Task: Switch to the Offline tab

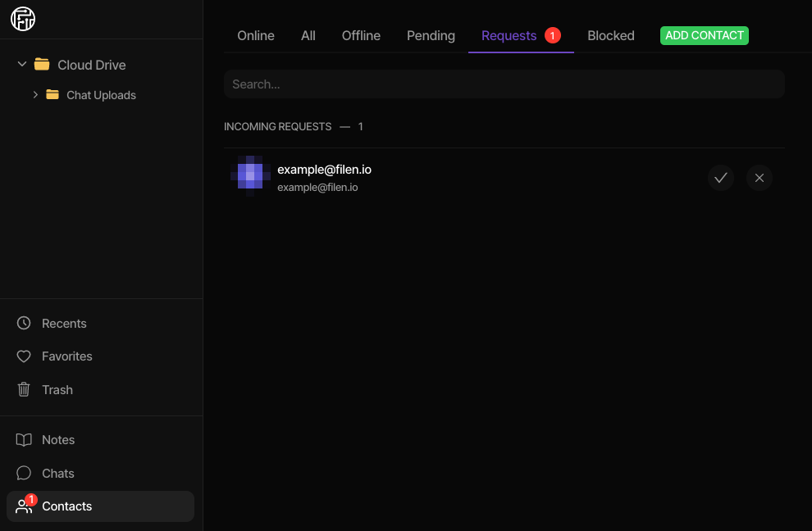Action: tap(361, 36)
